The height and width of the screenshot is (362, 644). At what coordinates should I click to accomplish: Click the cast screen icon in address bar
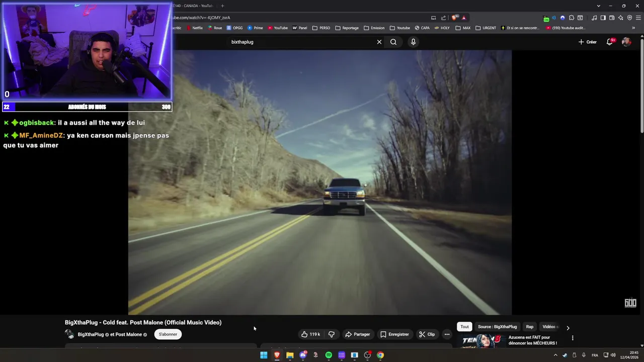(434, 18)
